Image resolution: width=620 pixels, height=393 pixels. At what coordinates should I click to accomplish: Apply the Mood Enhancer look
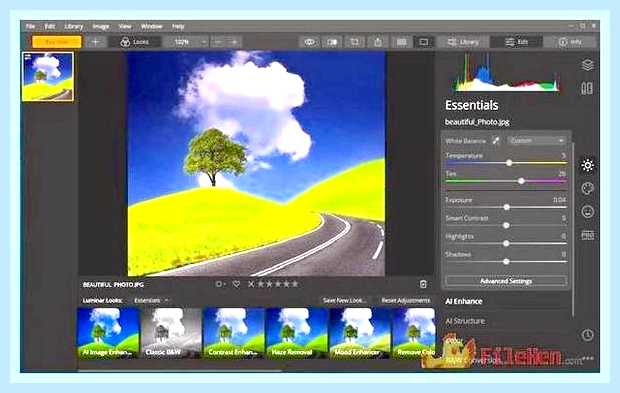point(359,333)
